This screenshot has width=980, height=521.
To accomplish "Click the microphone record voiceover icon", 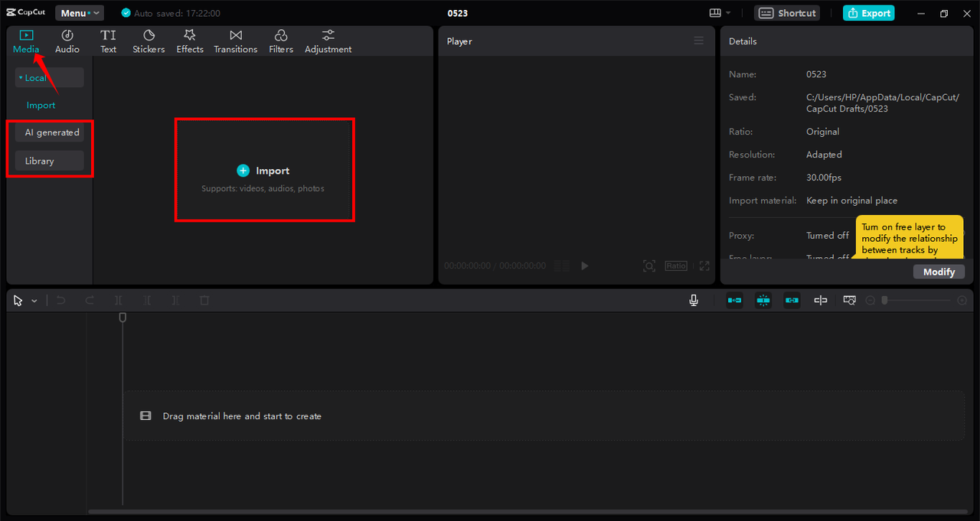I will tap(694, 301).
